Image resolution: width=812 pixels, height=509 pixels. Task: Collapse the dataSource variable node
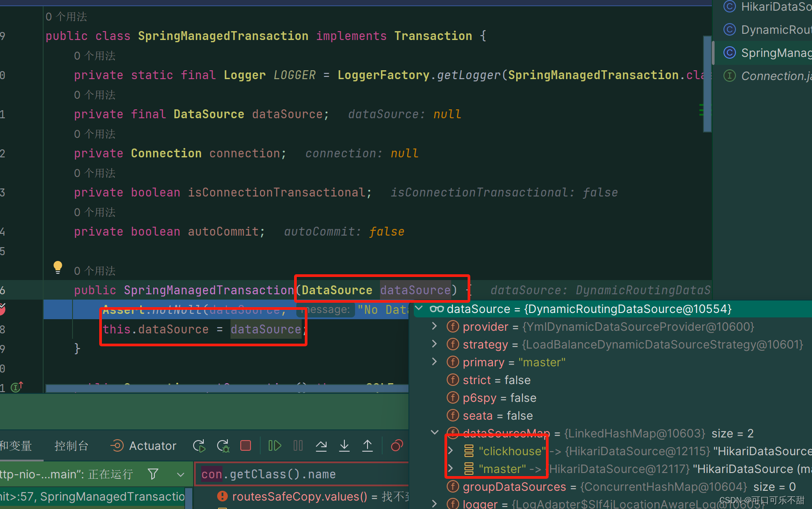(419, 309)
